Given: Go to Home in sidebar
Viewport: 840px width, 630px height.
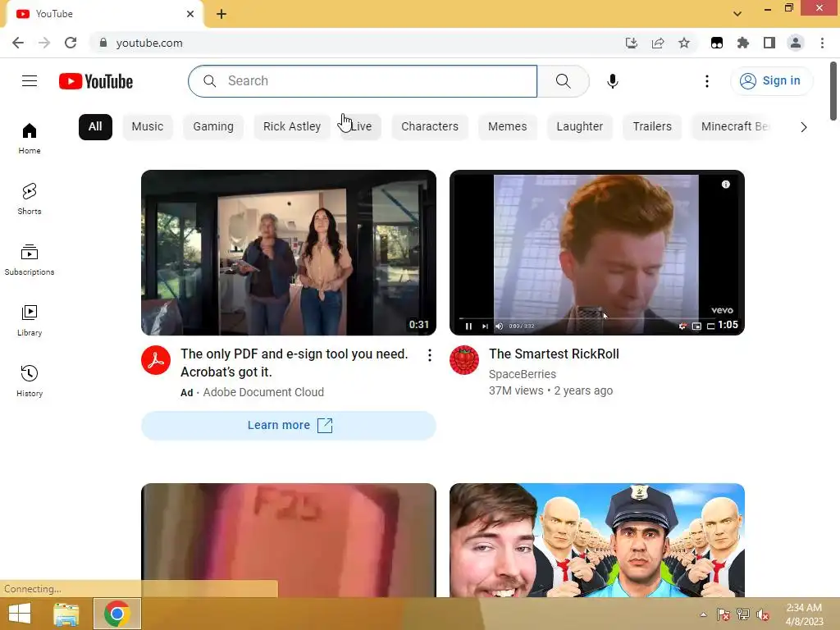Looking at the screenshot, I should coord(30,138).
